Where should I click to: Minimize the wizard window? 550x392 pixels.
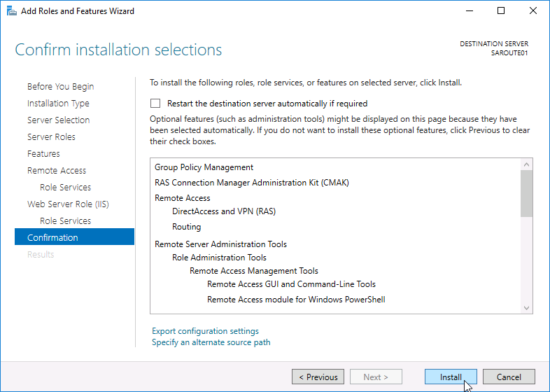(469, 11)
